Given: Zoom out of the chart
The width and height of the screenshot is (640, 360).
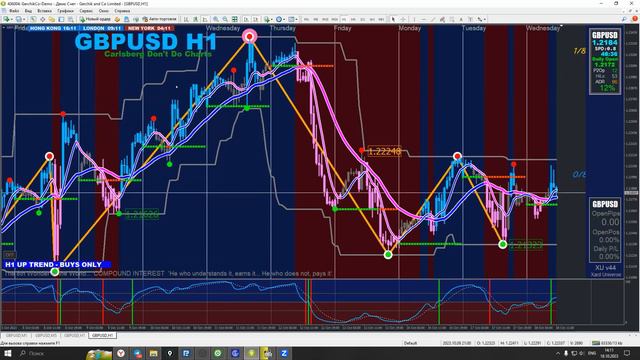Looking at the screenshot, I should (225, 19).
